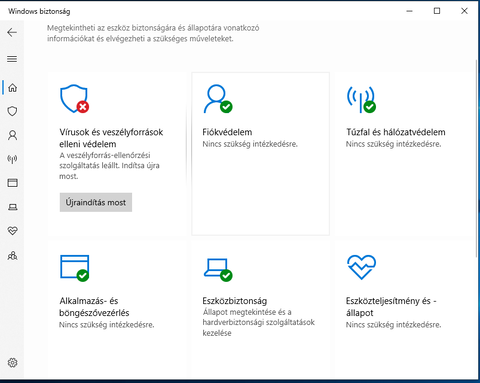Click the Windows biztonság window title
480x383 pixels.
39,11
